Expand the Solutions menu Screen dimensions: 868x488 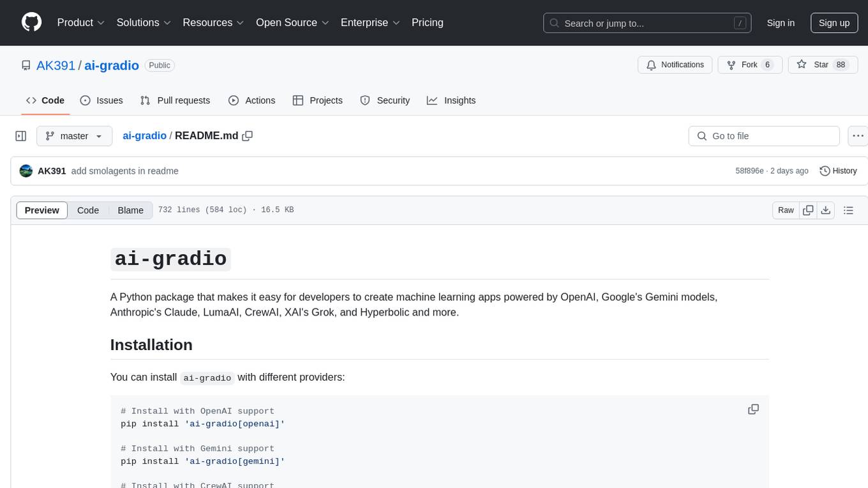tap(144, 22)
